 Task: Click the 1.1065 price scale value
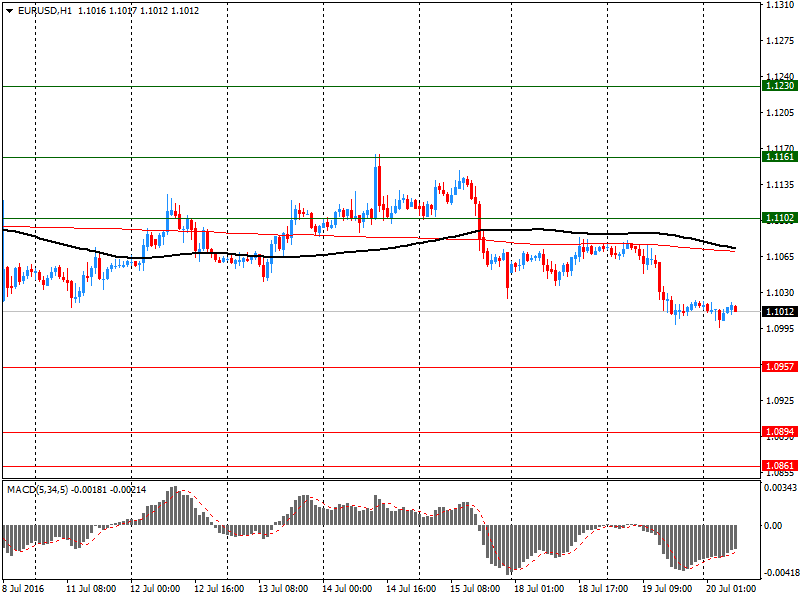click(780, 257)
